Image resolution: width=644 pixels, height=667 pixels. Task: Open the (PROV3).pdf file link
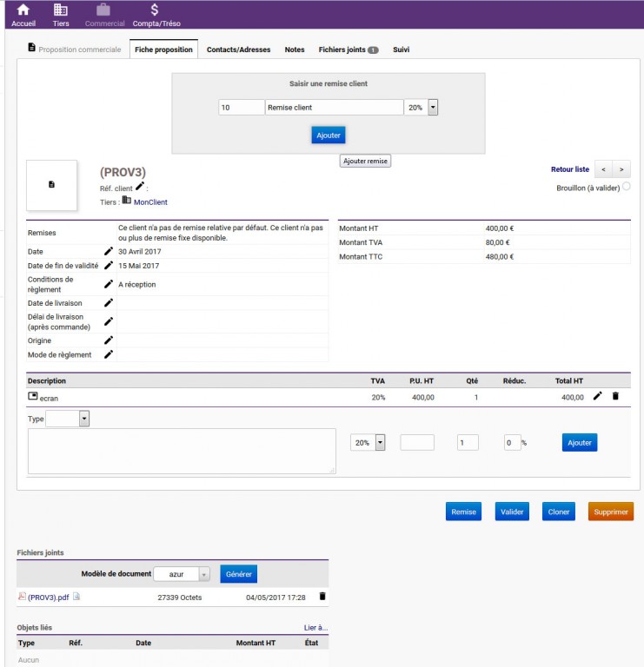click(48, 598)
